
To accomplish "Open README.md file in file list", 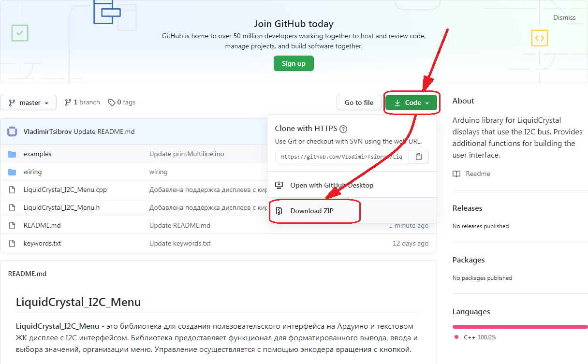I will (42, 225).
